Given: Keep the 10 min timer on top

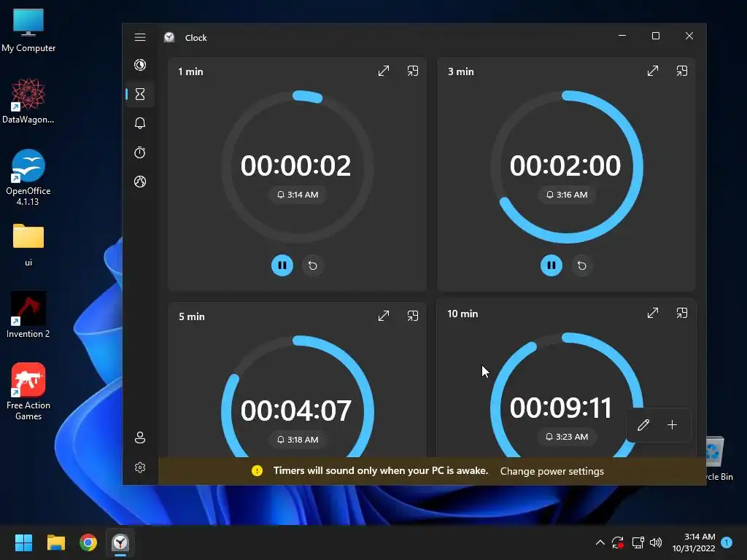Looking at the screenshot, I should coord(682,313).
